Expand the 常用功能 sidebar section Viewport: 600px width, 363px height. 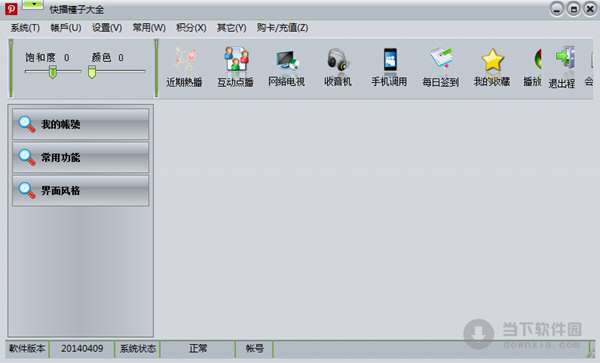[80, 157]
